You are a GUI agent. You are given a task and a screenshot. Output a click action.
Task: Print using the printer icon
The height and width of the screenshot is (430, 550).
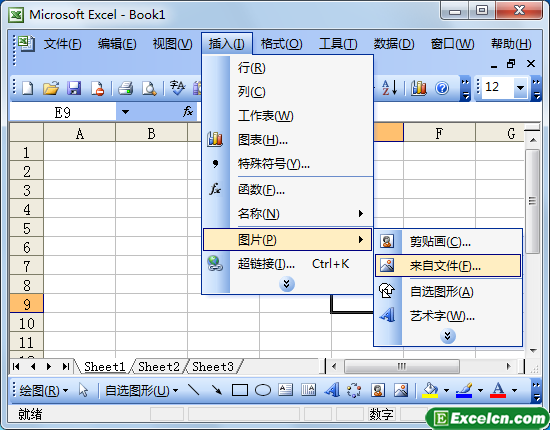[126, 88]
